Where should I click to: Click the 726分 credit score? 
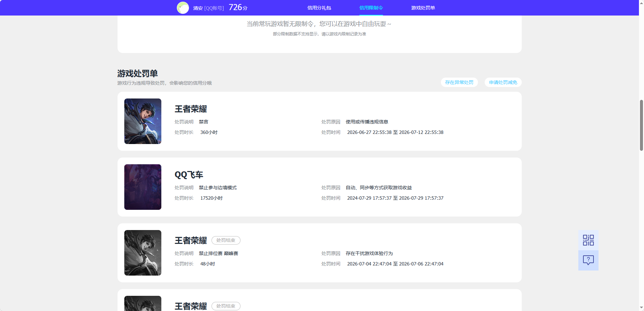tap(238, 7)
